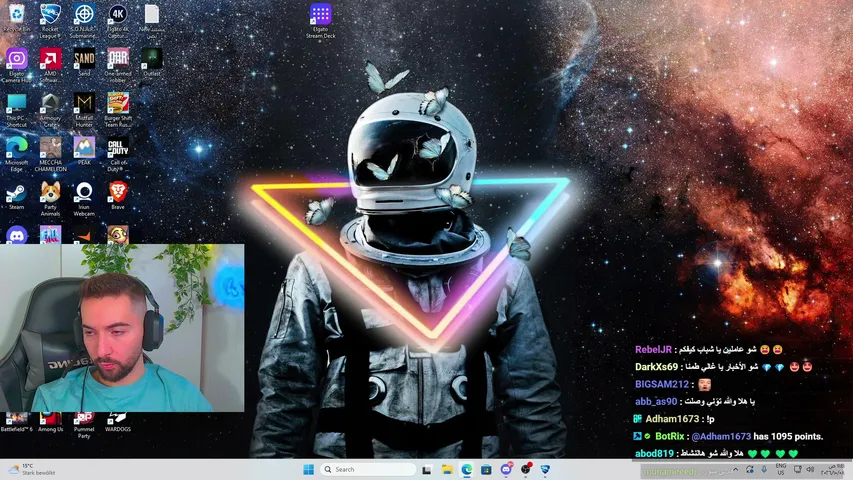Launch the SAND game shortcut

(84, 62)
